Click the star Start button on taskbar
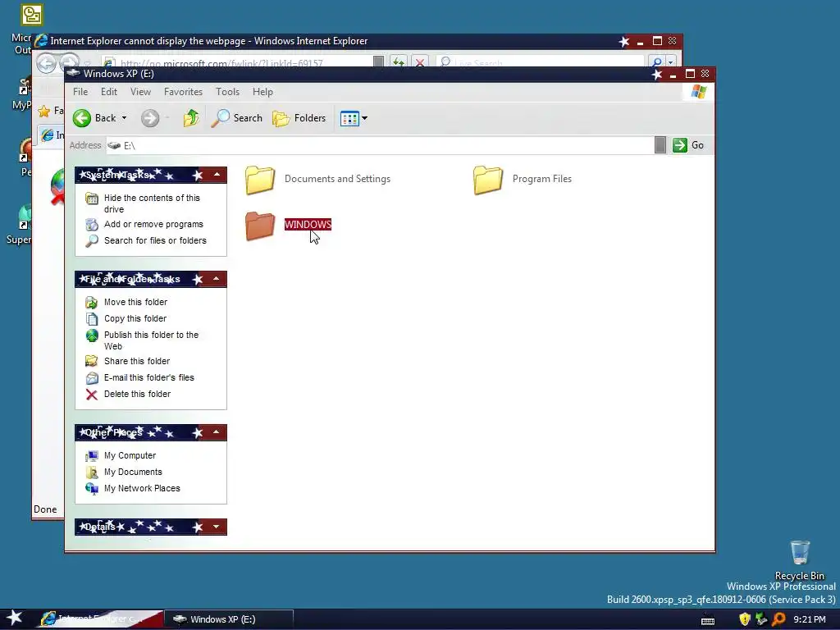This screenshot has height=630, width=840. [x=15, y=619]
